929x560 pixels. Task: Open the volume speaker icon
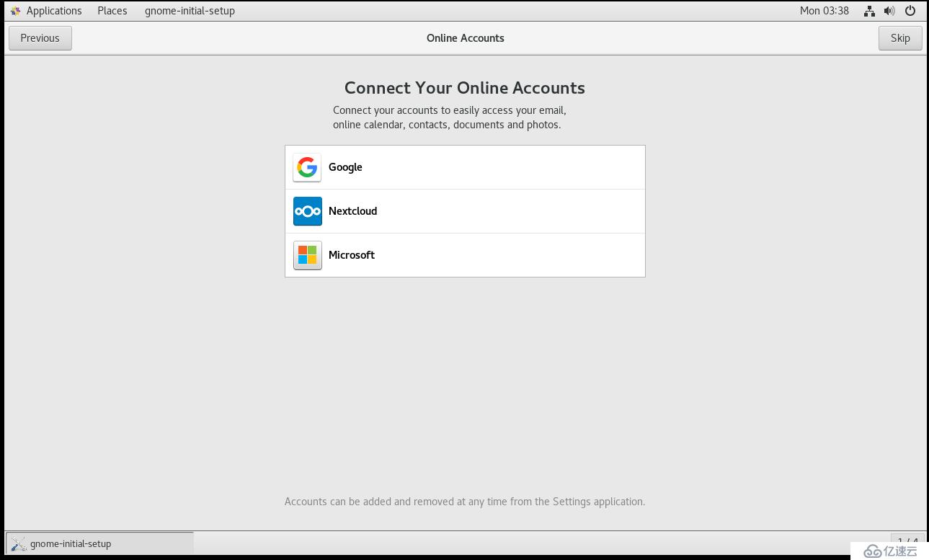[x=889, y=11]
